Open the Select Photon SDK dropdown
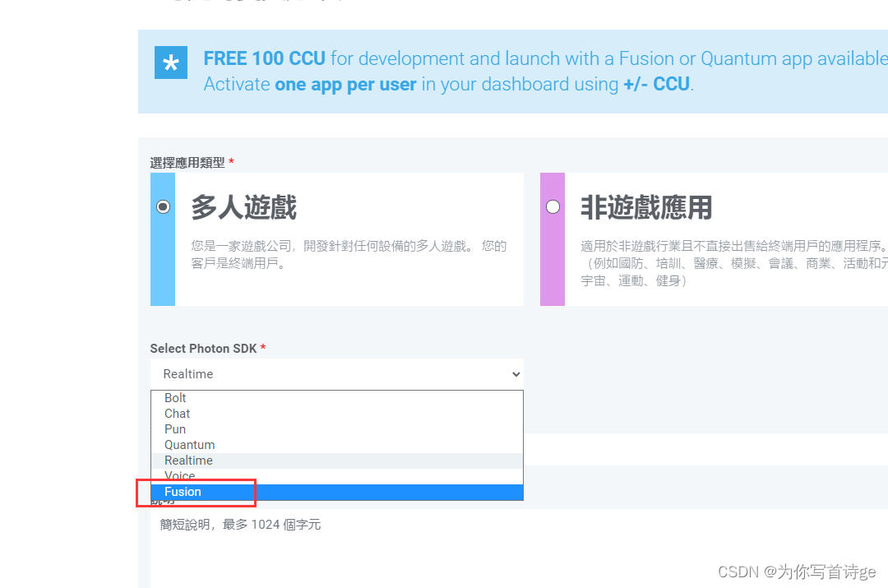This screenshot has height=588, width=888. coord(337,374)
